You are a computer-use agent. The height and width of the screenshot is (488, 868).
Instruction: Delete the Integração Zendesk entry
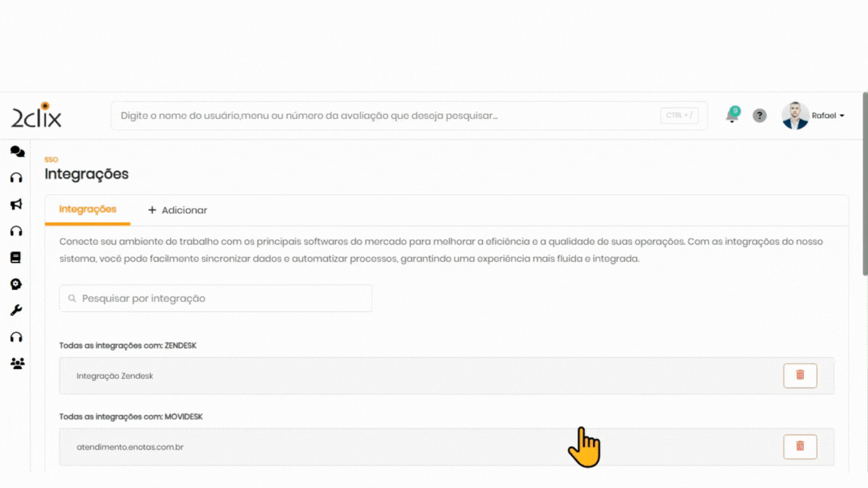pyautogui.click(x=799, y=375)
